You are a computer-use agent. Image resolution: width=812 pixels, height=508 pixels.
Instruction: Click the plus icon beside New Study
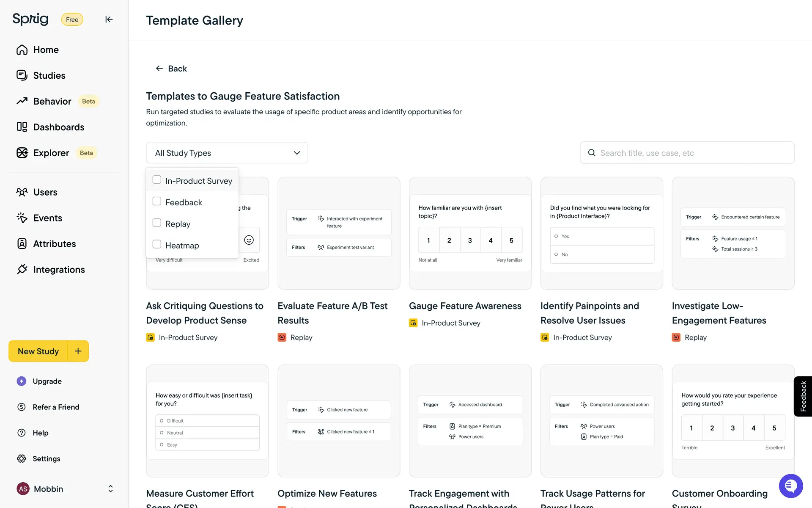click(78, 351)
